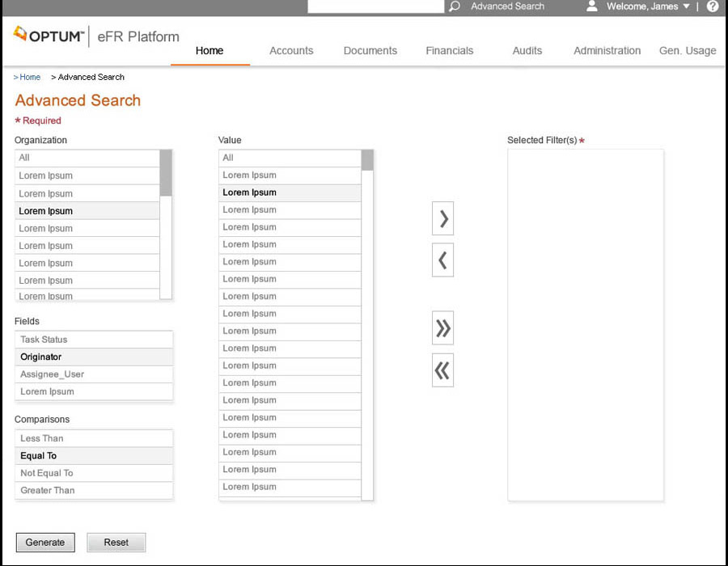Switch to the Administration tab

tap(607, 50)
